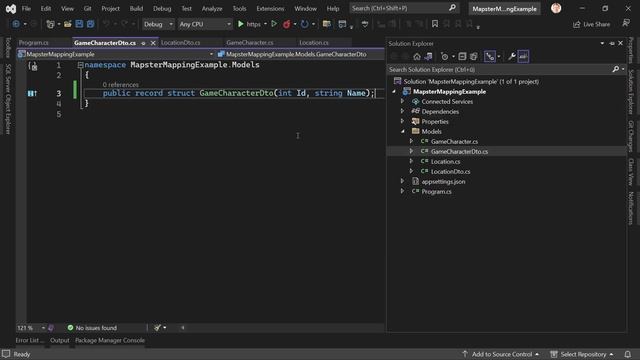Click the inheritance margin icon on line 3

coord(32,93)
